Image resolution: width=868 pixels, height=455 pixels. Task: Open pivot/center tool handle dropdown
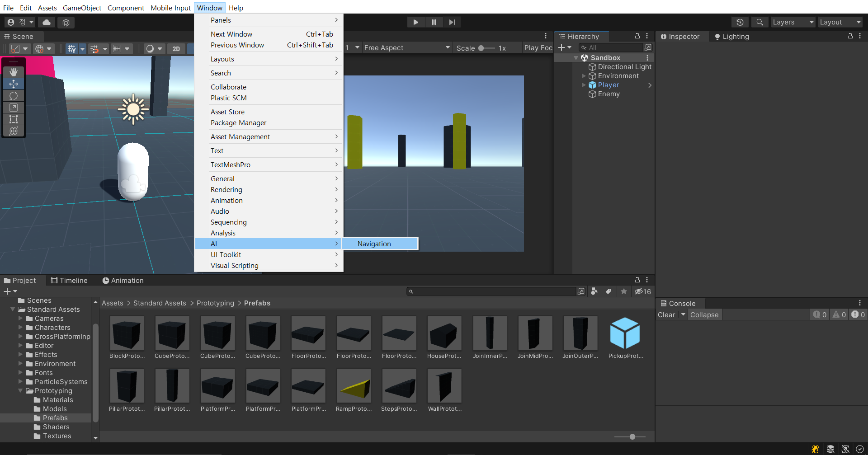click(x=19, y=49)
